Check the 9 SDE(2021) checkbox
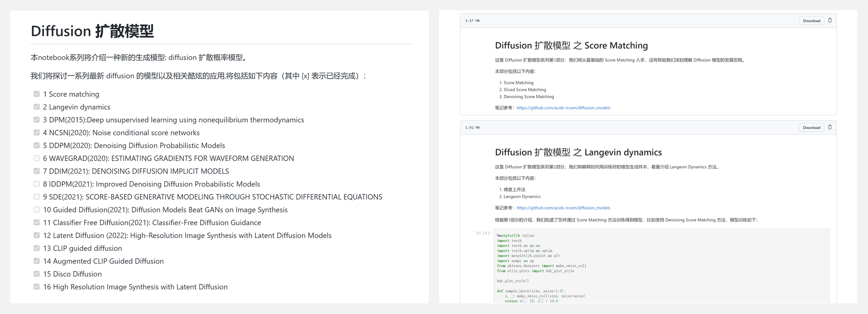Viewport: 868px width, 314px height. point(36,197)
